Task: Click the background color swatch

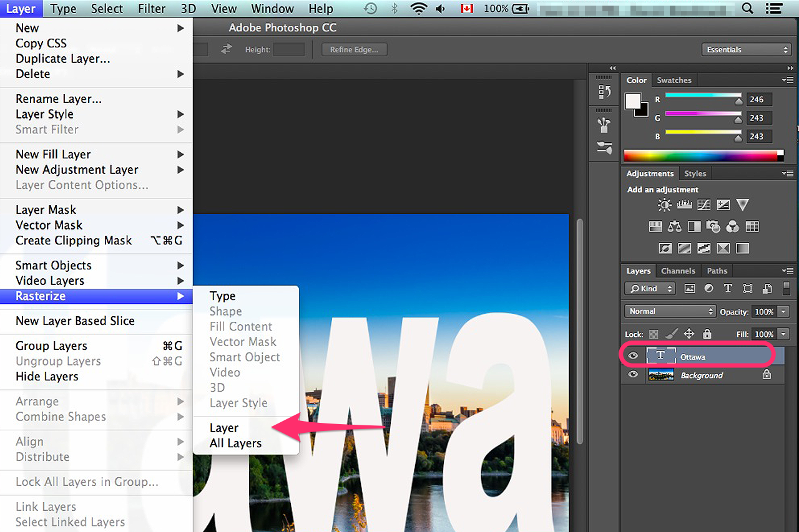Action: pyautogui.click(x=644, y=113)
